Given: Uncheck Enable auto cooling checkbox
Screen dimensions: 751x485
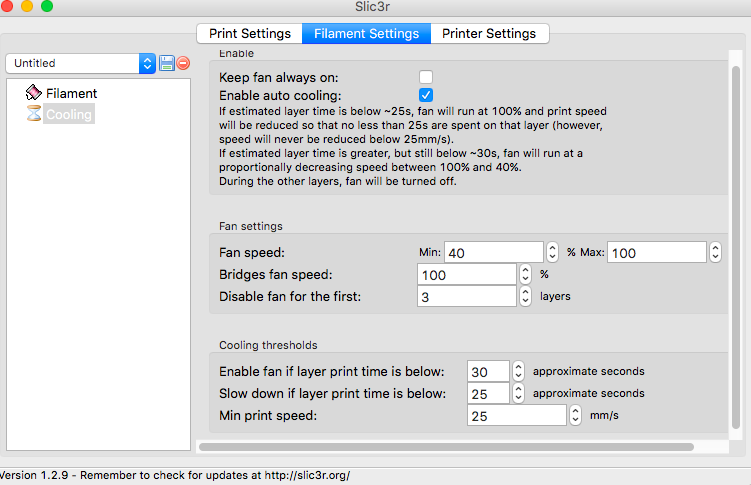Looking at the screenshot, I should tap(426, 95).
